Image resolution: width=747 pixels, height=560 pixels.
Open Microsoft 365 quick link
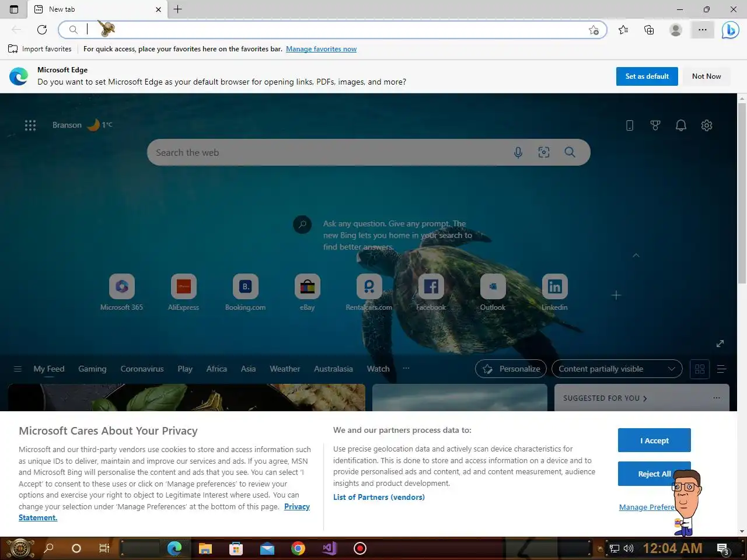click(x=121, y=292)
